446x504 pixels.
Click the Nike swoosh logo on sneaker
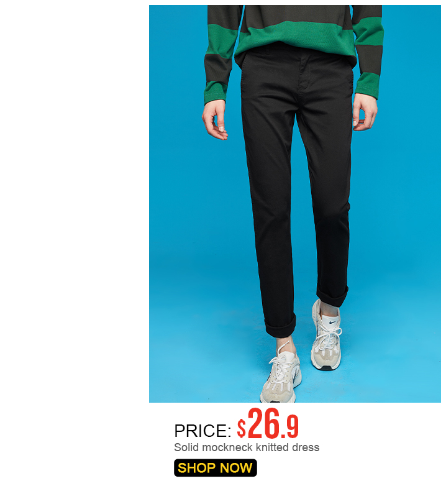click(332, 321)
